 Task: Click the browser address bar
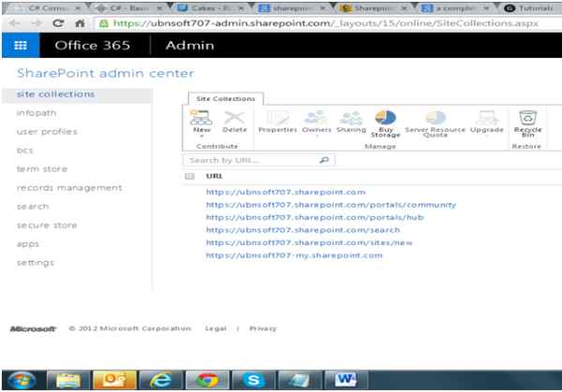click(326, 23)
